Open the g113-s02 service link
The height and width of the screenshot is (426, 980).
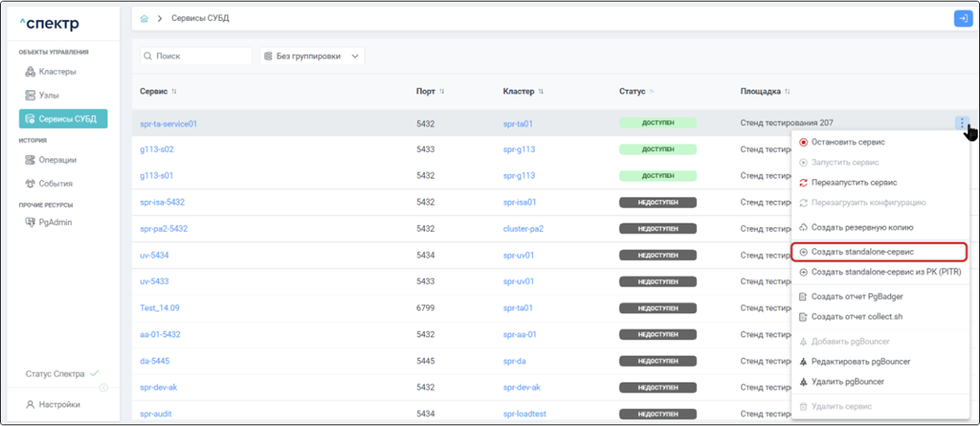click(157, 150)
